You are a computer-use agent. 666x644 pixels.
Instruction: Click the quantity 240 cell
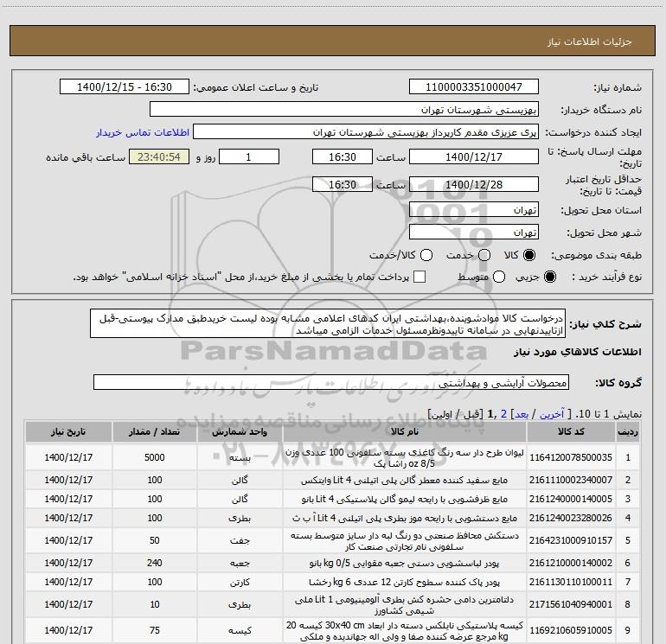pos(154,563)
